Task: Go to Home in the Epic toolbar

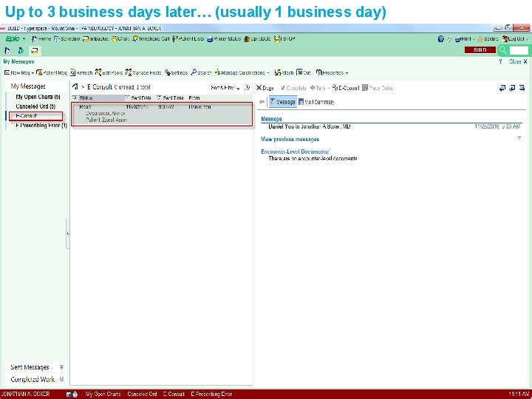Action: point(41,38)
